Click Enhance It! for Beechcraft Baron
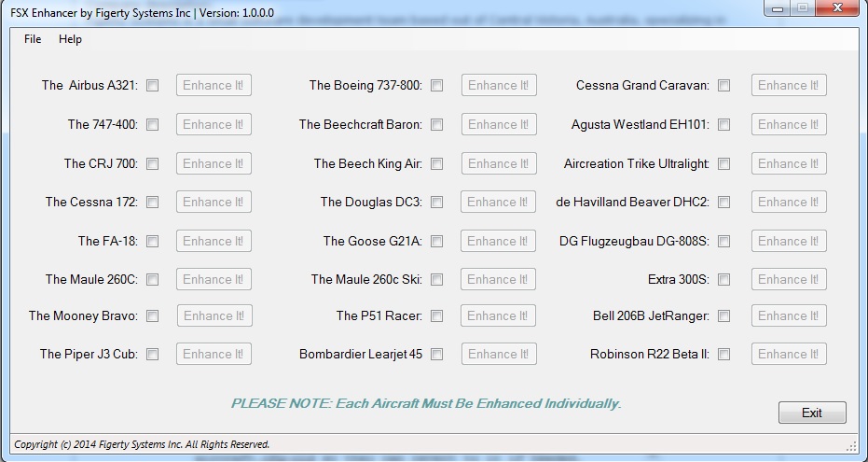The image size is (868, 462). point(499,125)
